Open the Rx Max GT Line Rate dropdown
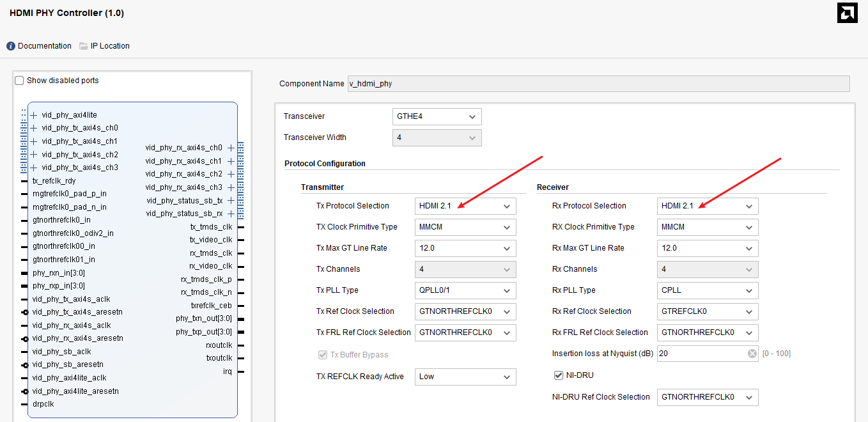Viewport: 868px width, 422px height. tap(708, 248)
